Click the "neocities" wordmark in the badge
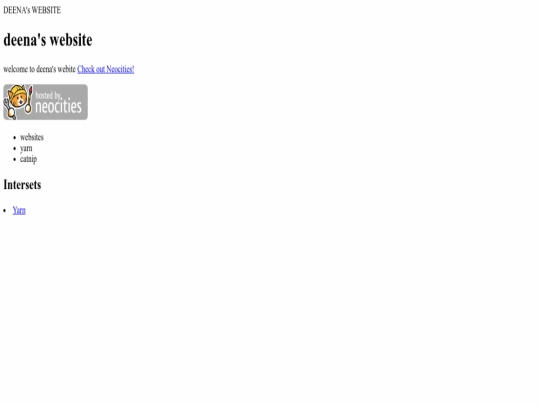Image resolution: width=540 pixels, height=405 pixels. 59,106
